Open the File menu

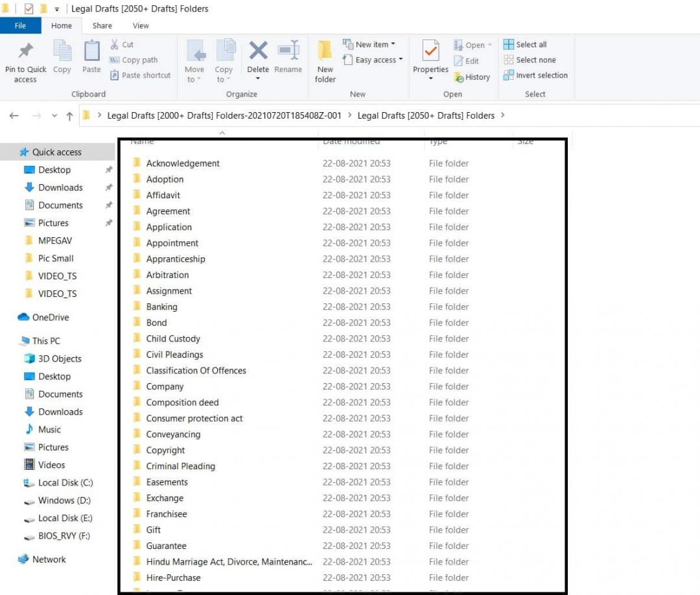click(x=20, y=26)
